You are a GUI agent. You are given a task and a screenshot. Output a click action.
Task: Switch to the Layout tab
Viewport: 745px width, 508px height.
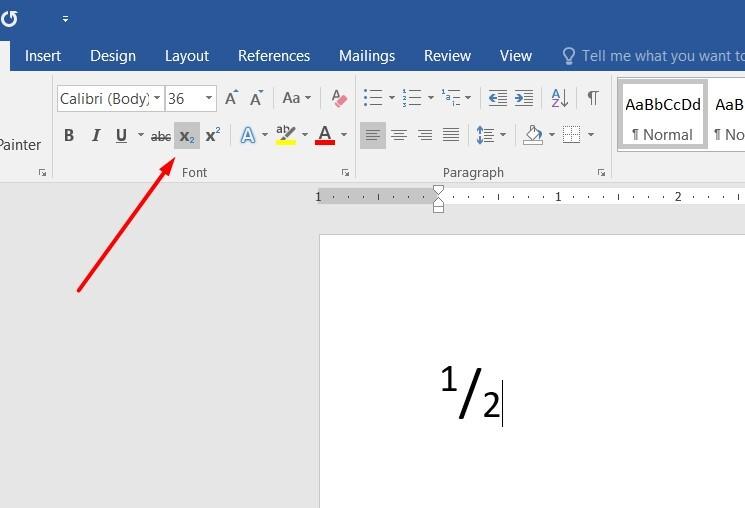(x=187, y=56)
